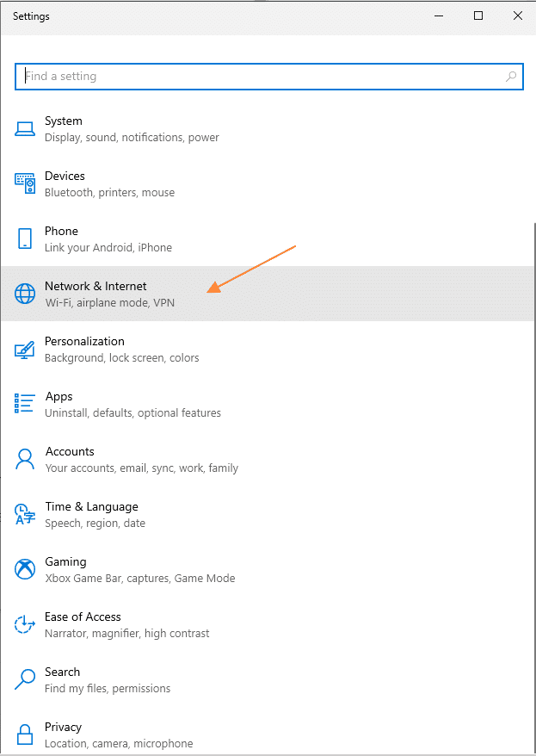Click the Gaming Xbox icon
The image size is (536, 756).
[25, 569]
